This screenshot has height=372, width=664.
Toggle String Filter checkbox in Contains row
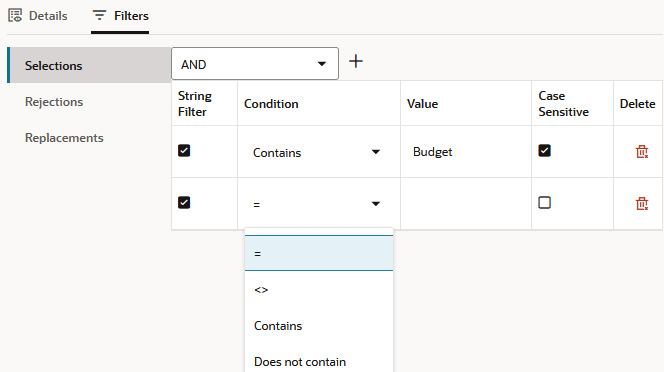184,151
